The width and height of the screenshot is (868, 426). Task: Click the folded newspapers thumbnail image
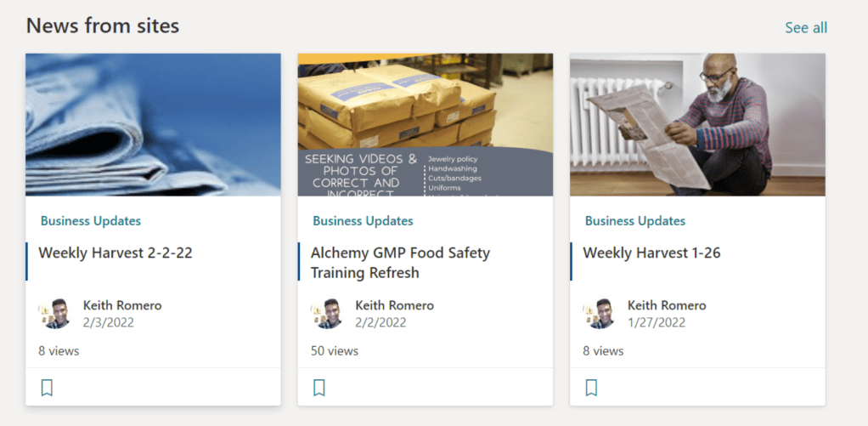pos(153,124)
